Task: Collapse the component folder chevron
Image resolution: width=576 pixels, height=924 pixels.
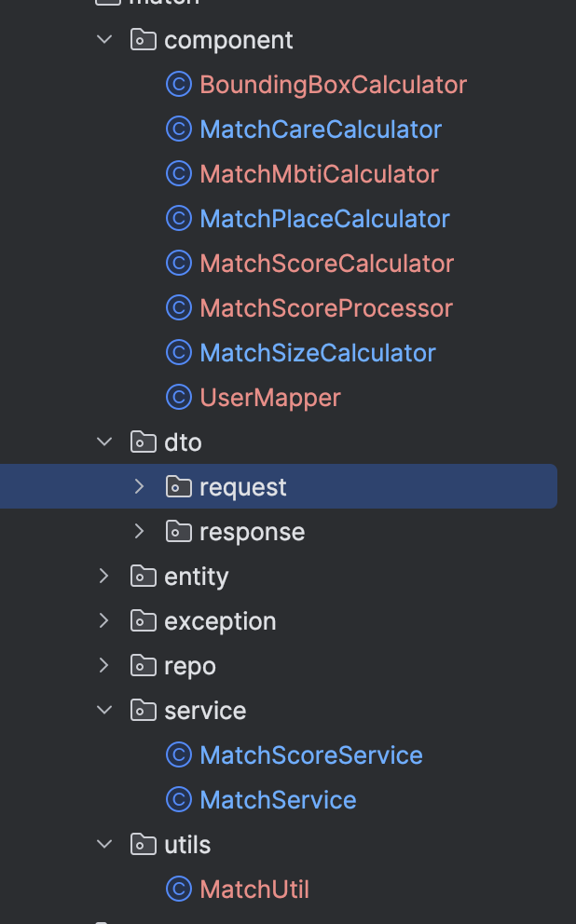Action: (104, 40)
